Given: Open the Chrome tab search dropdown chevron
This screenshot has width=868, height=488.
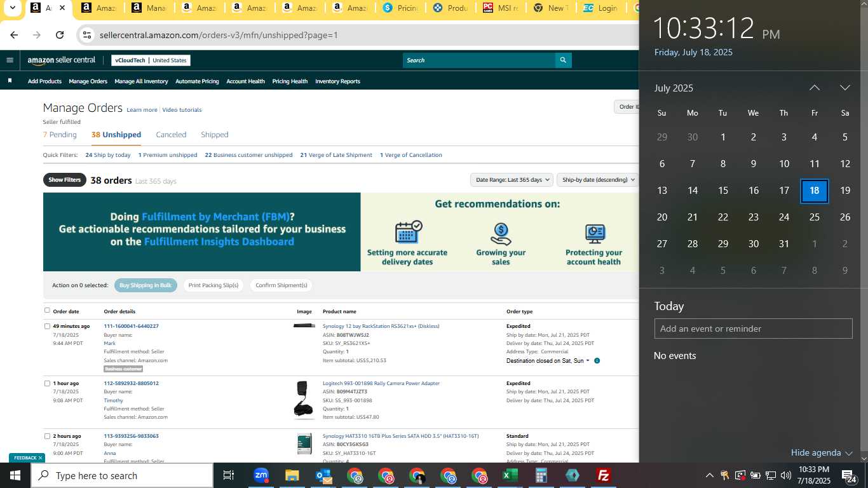Looking at the screenshot, I should (x=12, y=8).
